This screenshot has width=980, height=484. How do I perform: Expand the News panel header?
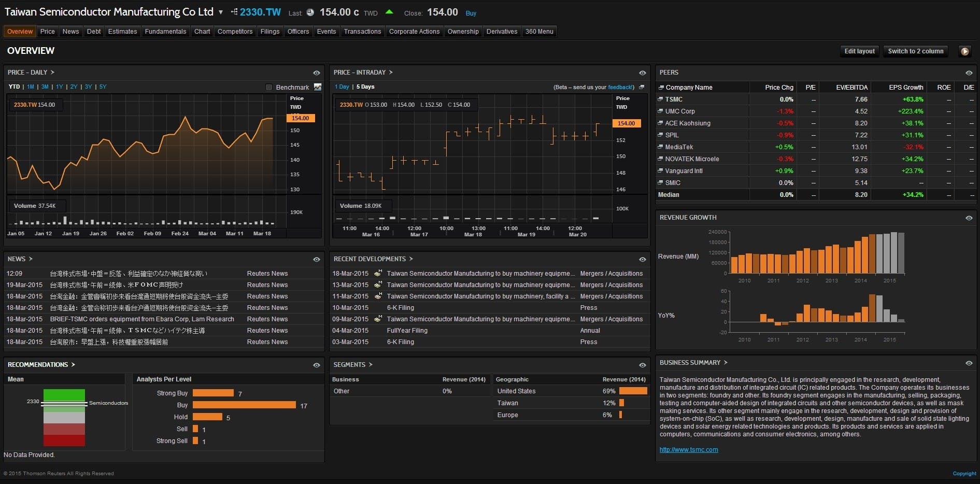(x=20, y=259)
